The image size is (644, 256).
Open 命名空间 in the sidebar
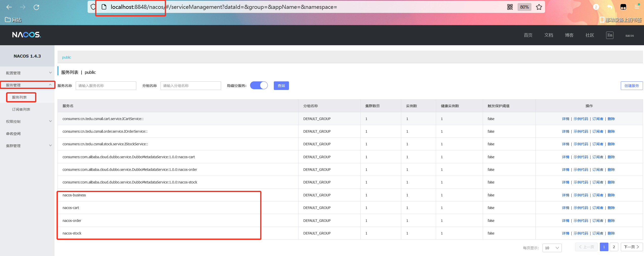13,133
